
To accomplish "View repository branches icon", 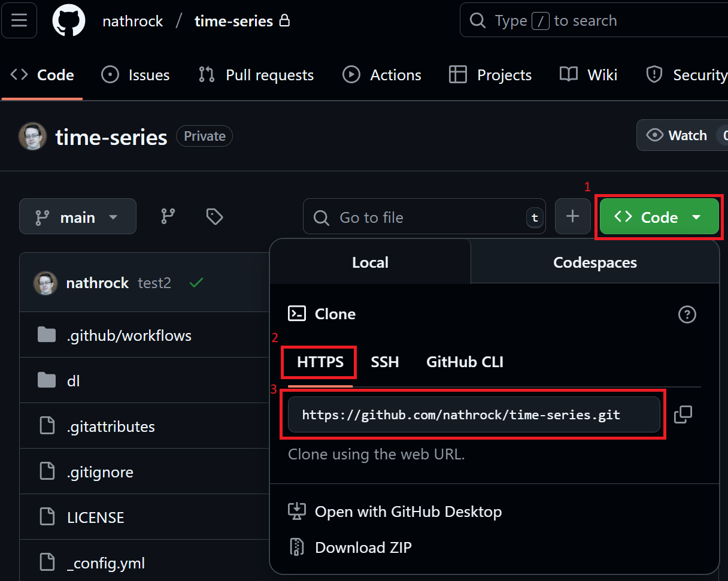I will click(168, 217).
